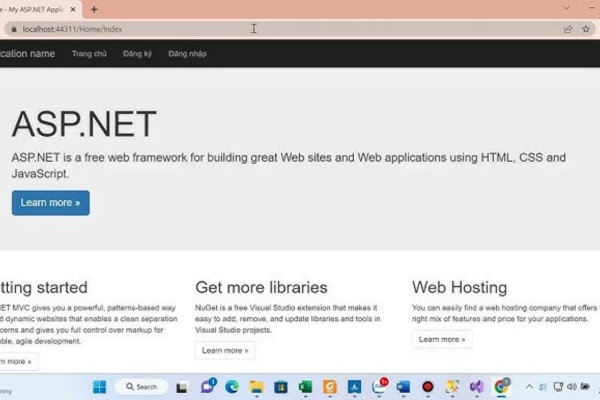
Task: Open File Explorer from the taskbar
Action: (256, 387)
